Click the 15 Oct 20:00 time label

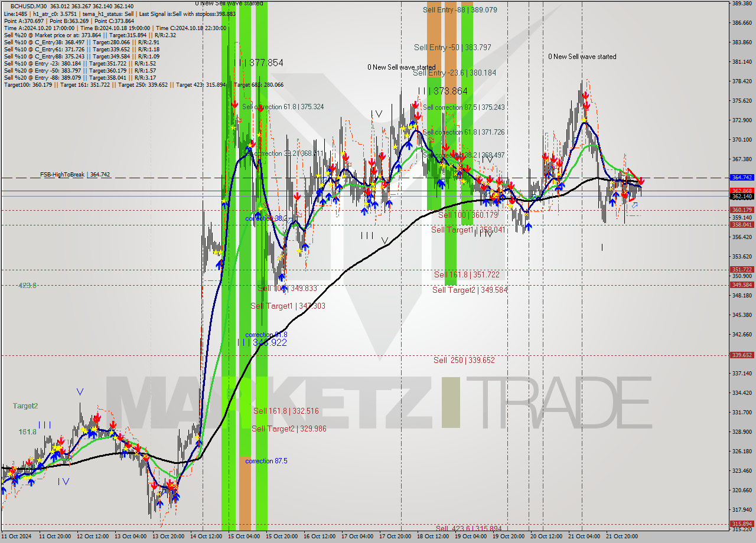tap(282, 537)
